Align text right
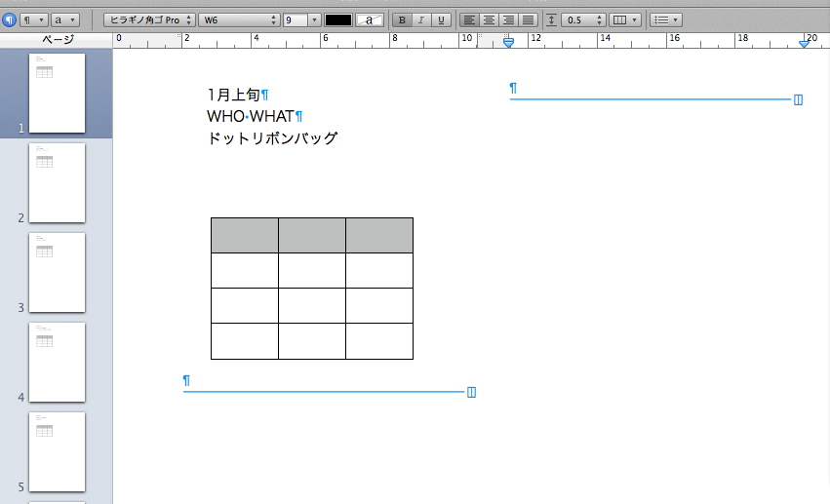 tap(508, 20)
